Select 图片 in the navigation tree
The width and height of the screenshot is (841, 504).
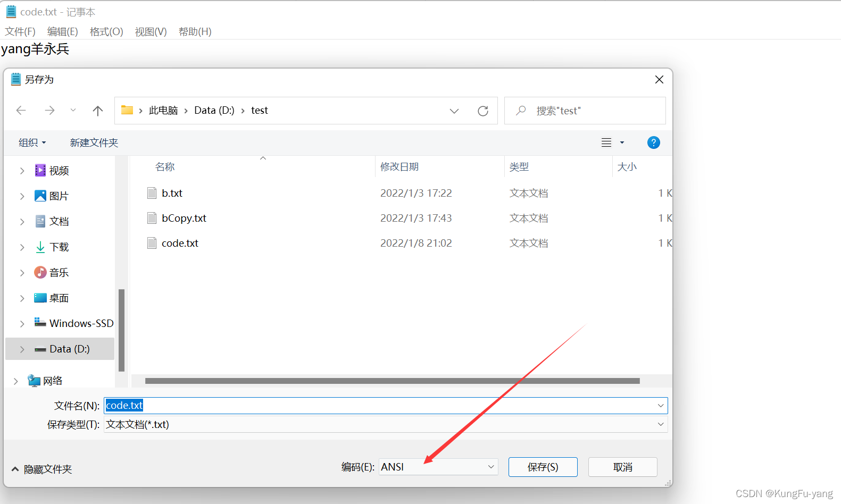tap(59, 196)
